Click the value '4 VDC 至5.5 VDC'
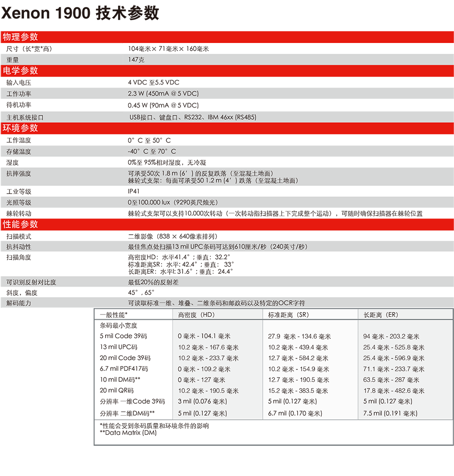Image resolution: width=454 pixels, height=476 pixels. click(153, 83)
